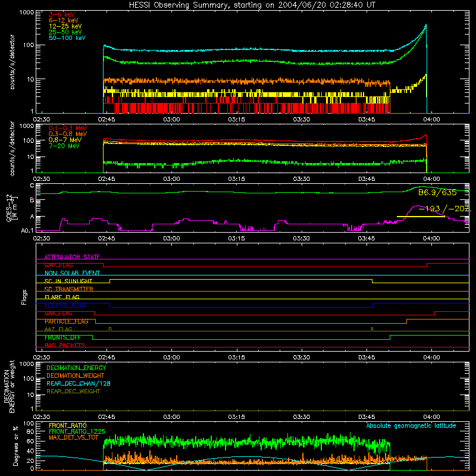The height and width of the screenshot is (476, 476).
Task: Click the BAD_PACKETS flag label
Action: coord(65,345)
